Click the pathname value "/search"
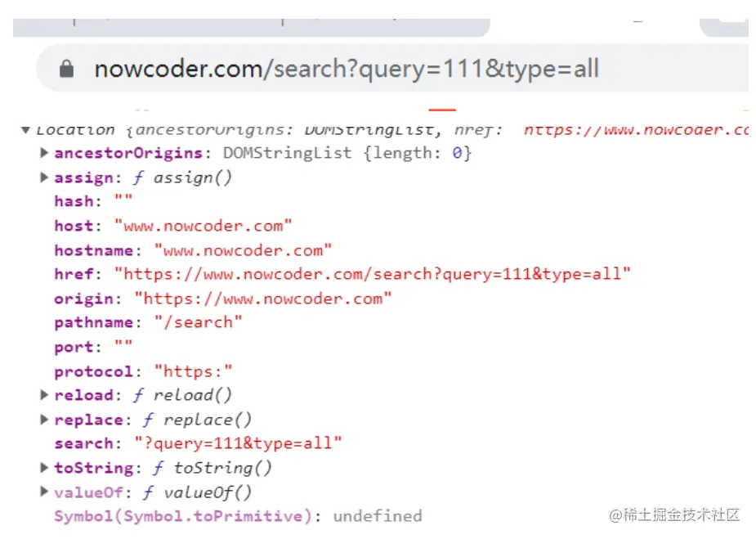The image size is (756, 539). point(198,322)
